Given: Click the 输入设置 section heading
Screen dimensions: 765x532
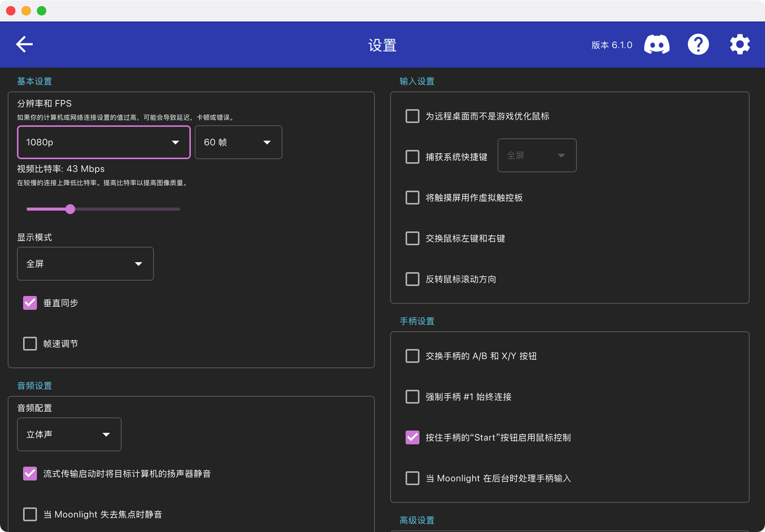Looking at the screenshot, I should [417, 81].
